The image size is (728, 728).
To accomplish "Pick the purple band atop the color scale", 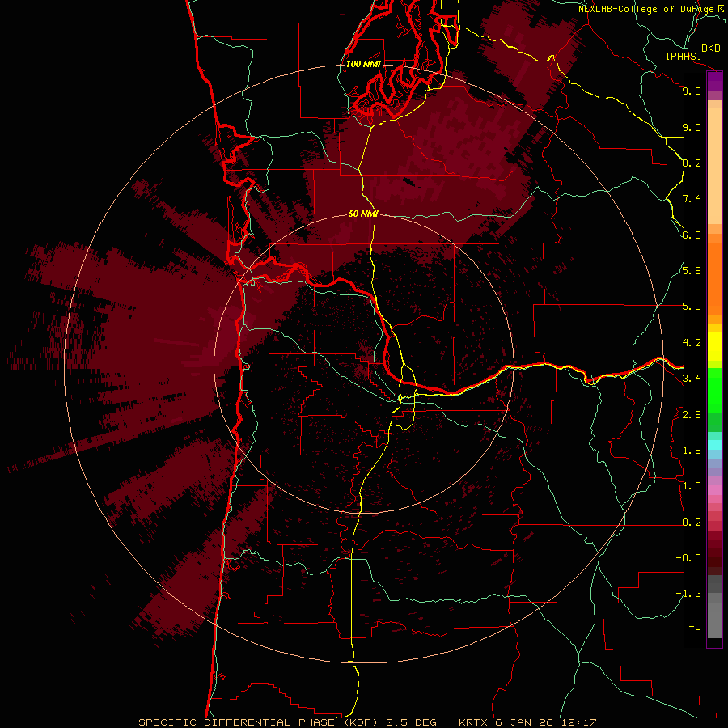I will pos(714,82).
